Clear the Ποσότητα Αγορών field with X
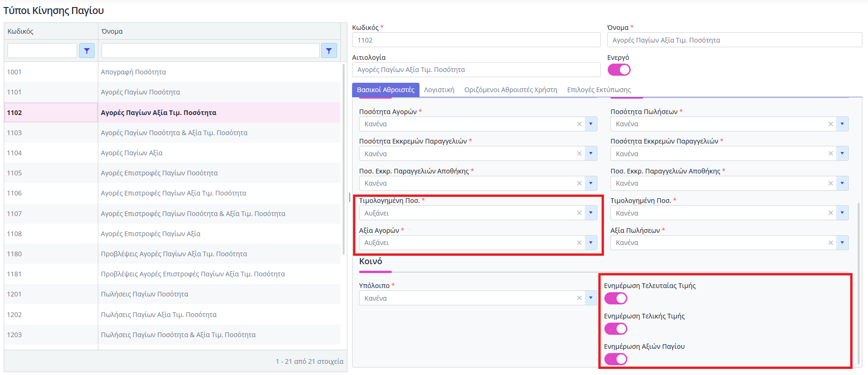The height and width of the screenshot is (375, 868). (x=579, y=124)
